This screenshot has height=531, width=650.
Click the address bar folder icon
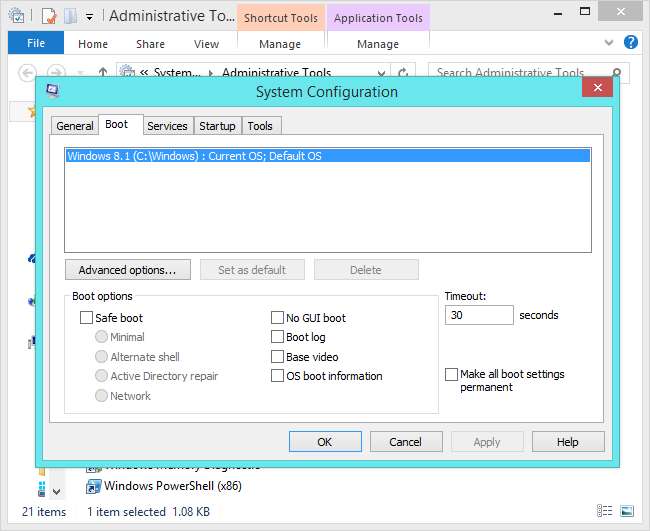click(x=128, y=72)
